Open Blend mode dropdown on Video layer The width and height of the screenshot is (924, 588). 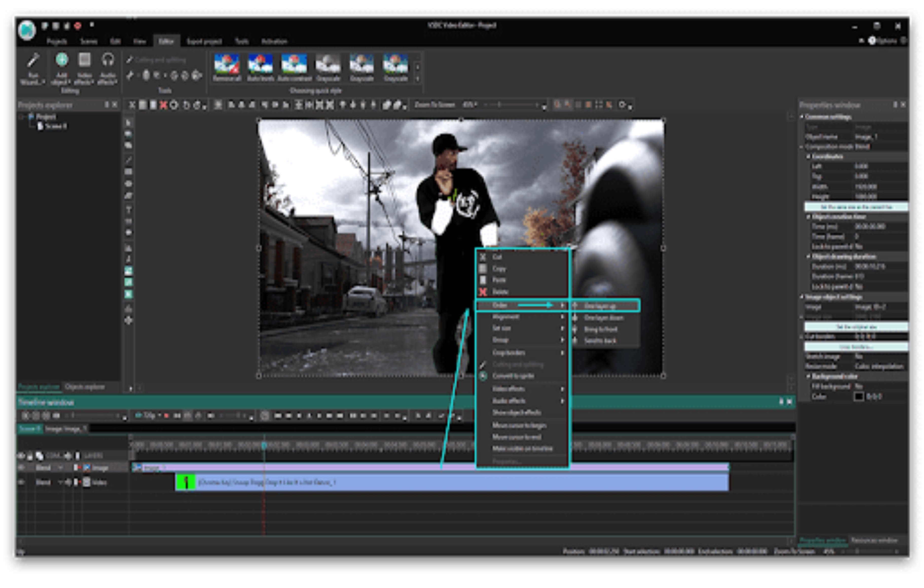tap(60, 482)
